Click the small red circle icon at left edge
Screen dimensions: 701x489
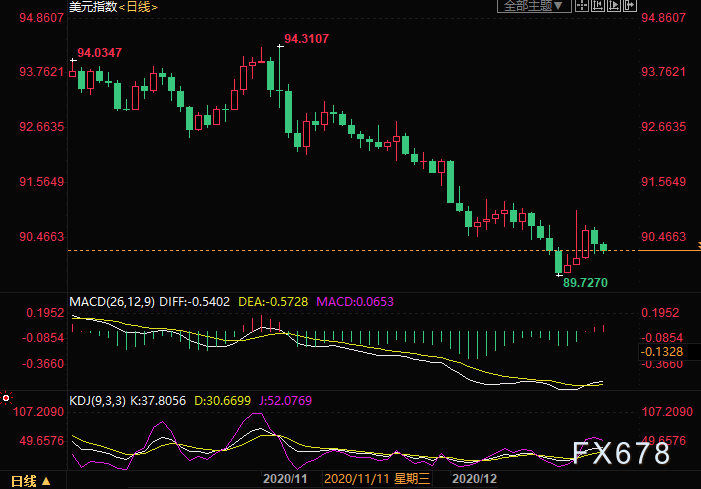pos(6,395)
